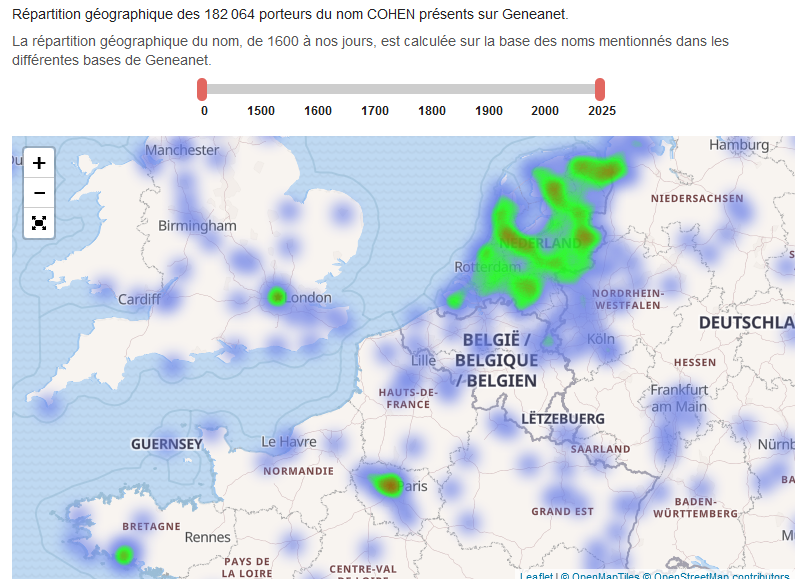The width and height of the screenshot is (802, 579).
Task: Click the Köln area on map
Action: click(600, 339)
